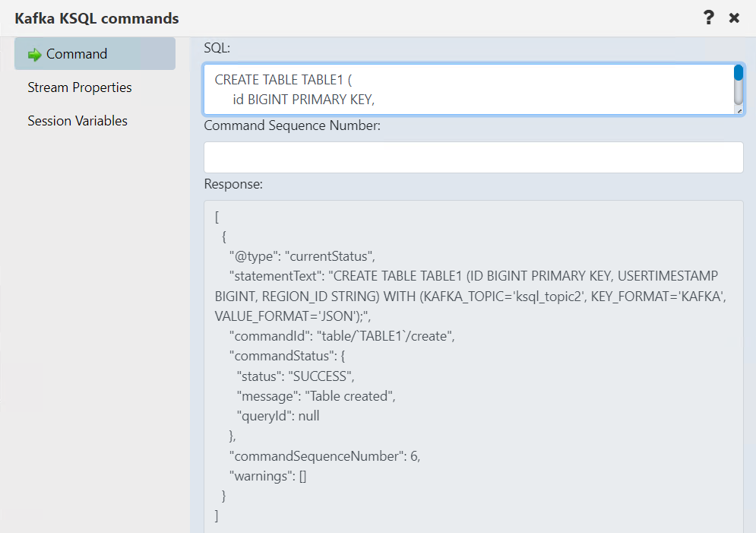Click the Response label
This screenshot has width=756, height=533.
point(233,184)
